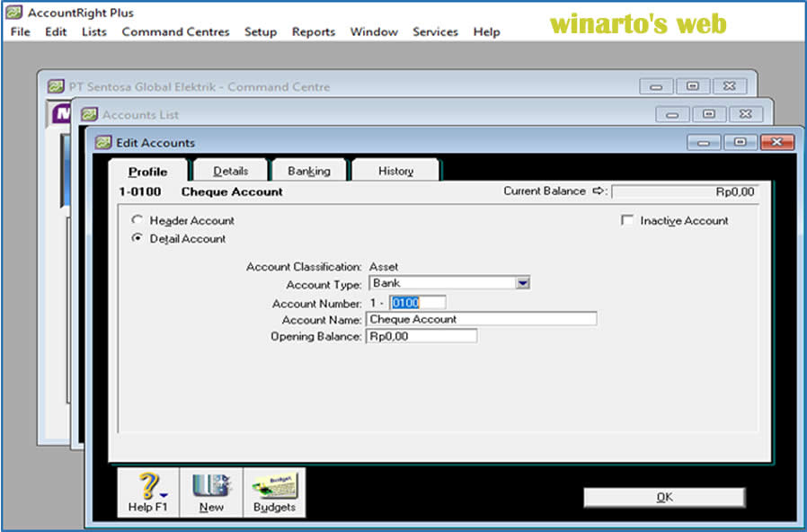Image resolution: width=807 pixels, height=532 pixels.
Task: Close the Command Centre window
Action: (x=730, y=86)
